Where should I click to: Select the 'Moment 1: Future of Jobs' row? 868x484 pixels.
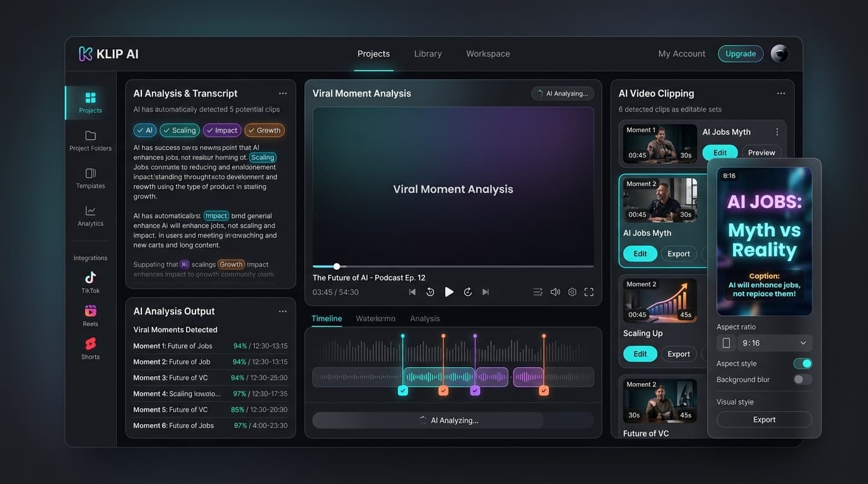[x=210, y=346]
